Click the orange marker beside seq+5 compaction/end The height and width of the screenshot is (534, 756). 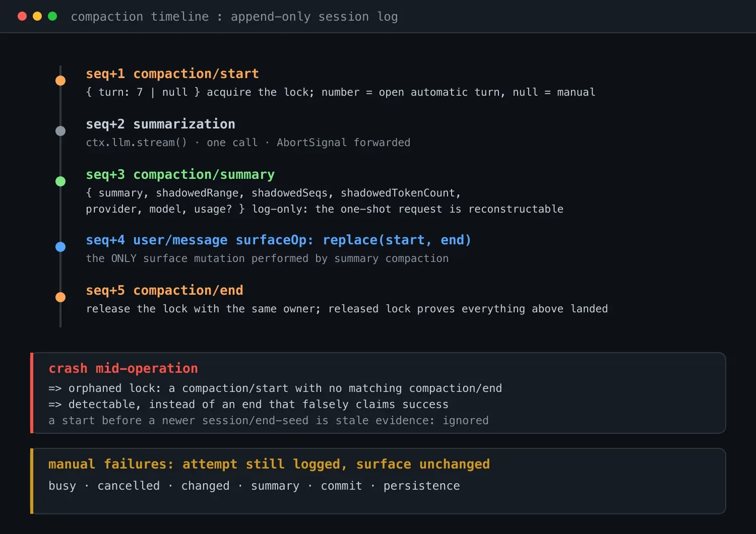60,297
